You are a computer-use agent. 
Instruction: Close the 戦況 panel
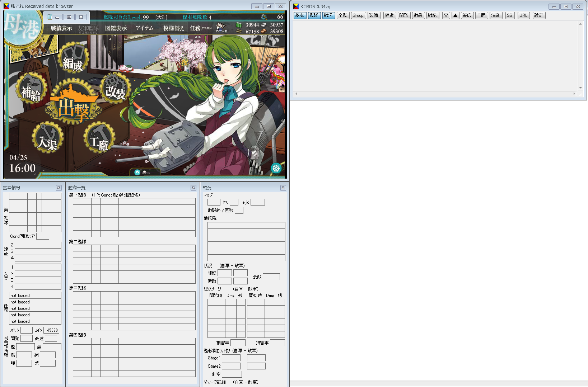[283, 188]
